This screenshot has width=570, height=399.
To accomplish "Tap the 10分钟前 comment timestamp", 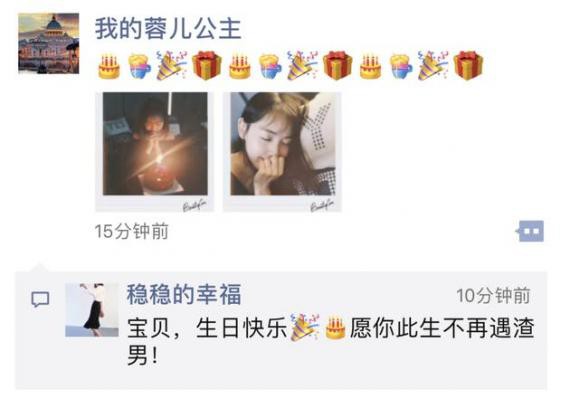I will 493,295.
